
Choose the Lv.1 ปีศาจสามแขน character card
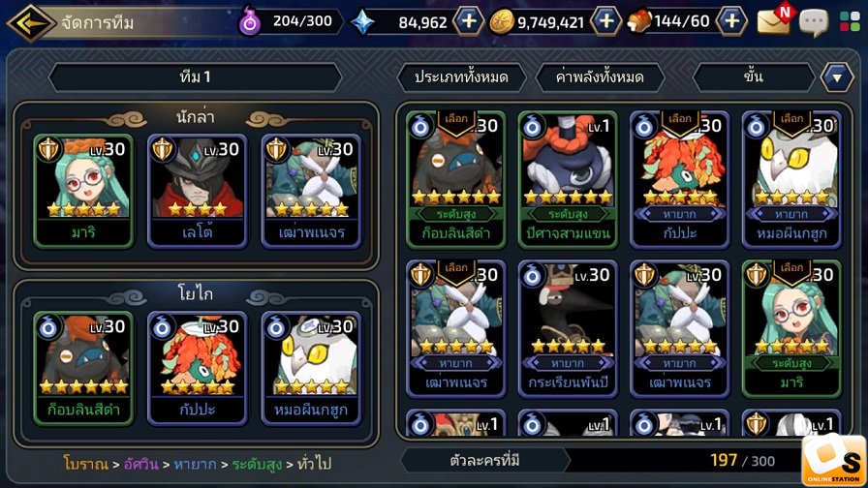[568, 179]
